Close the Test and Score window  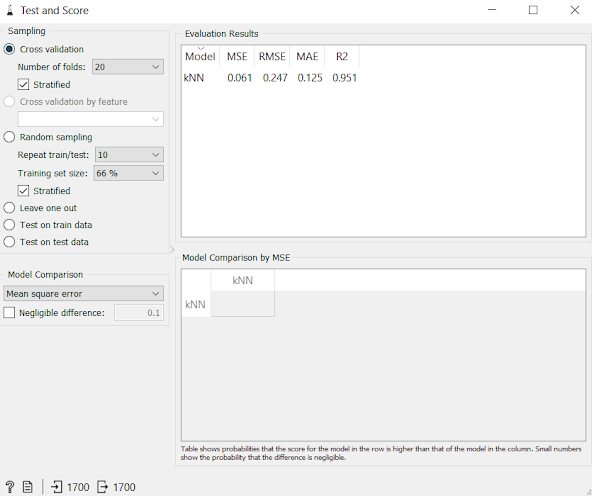click(575, 10)
